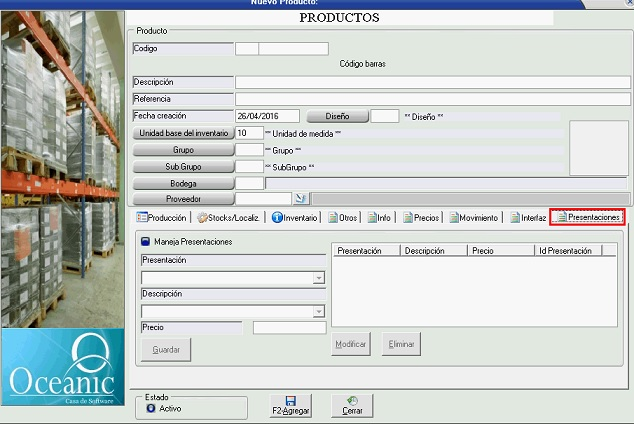Toggle the Maneja Presentaciones checkbox
Screen dimensions: 634x424
tap(145, 241)
